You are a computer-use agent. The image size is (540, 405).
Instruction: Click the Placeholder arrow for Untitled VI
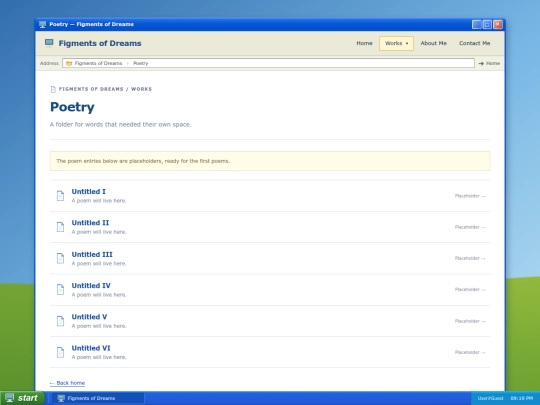pyautogui.click(x=470, y=352)
